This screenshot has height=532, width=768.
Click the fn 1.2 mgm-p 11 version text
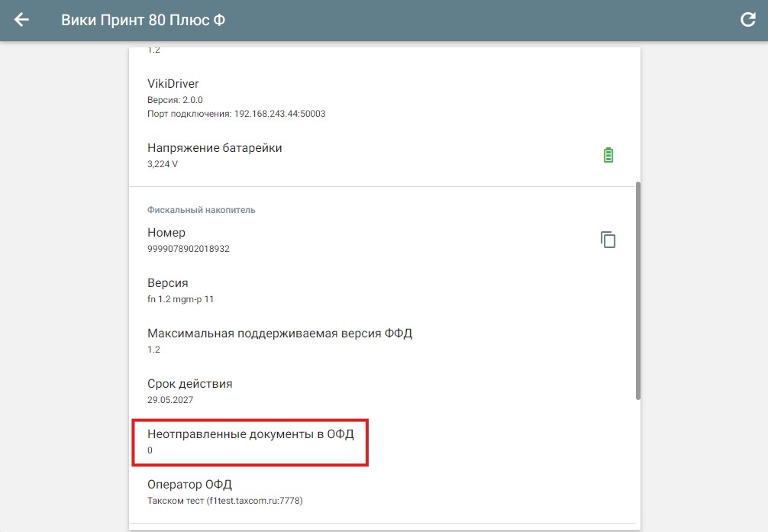(x=180, y=299)
